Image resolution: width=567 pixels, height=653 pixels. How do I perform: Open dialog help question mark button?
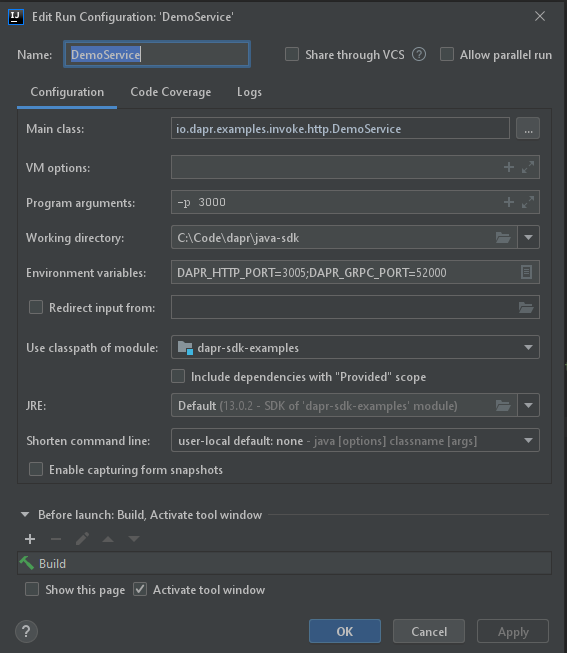26,631
